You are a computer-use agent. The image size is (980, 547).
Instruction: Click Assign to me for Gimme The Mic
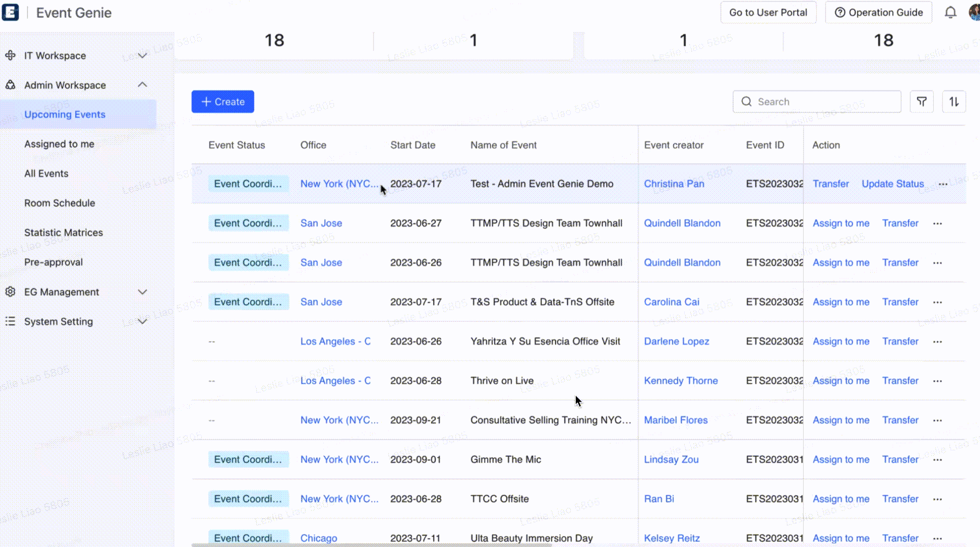pyautogui.click(x=841, y=459)
